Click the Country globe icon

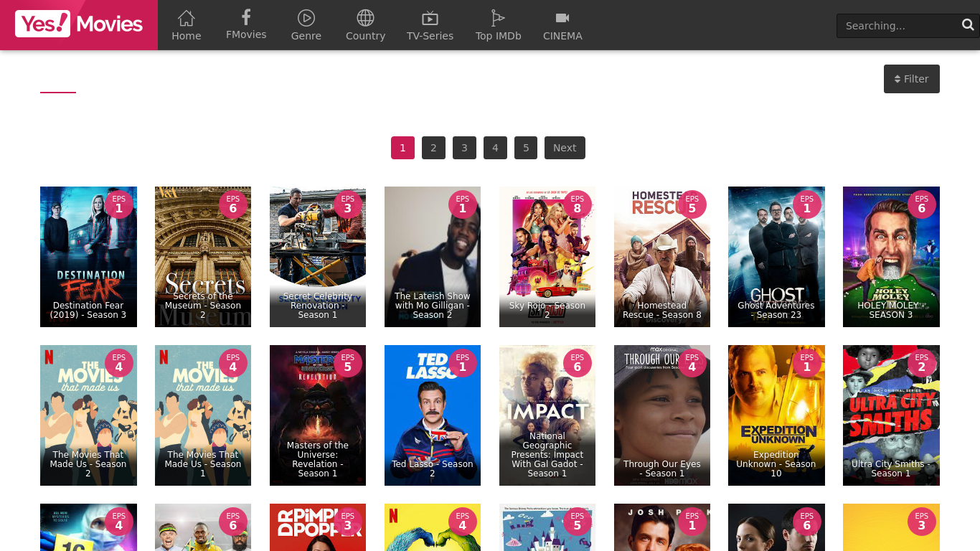(366, 18)
